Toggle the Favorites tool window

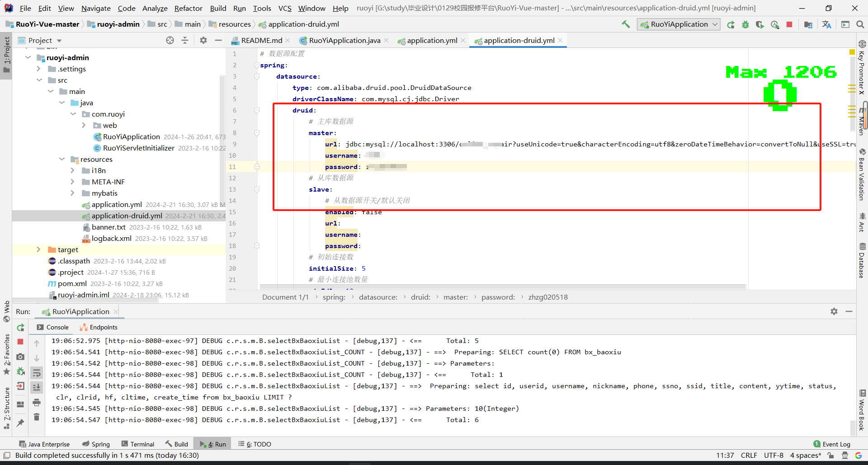(x=7, y=354)
